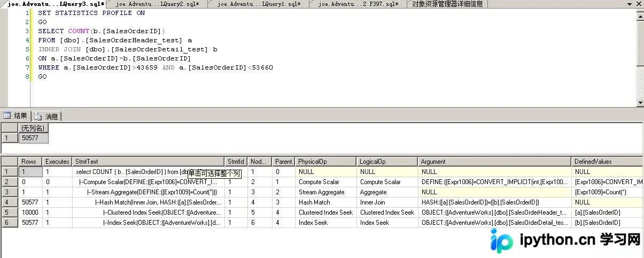Click the PhysicalOp cell 'Hash Match'
Screen dimensions: 644x258
click(325, 202)
